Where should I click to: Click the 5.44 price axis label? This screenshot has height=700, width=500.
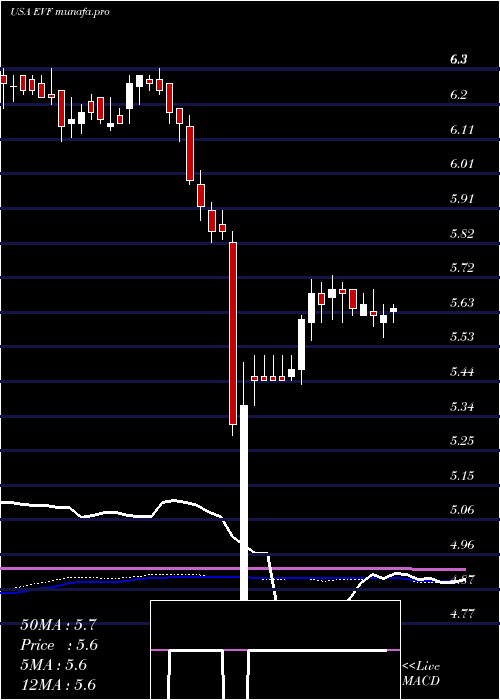pyautogui.click(x=462, y=372)
